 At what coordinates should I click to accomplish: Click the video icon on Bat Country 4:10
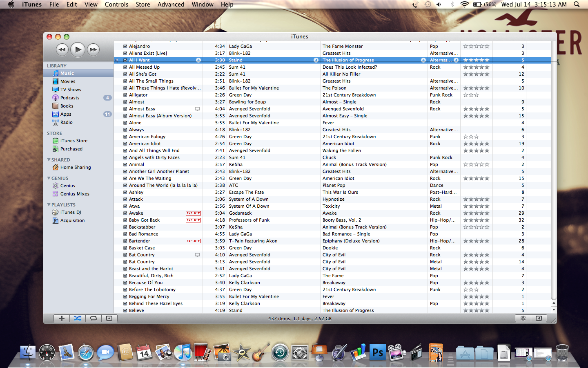coord(197,255)
